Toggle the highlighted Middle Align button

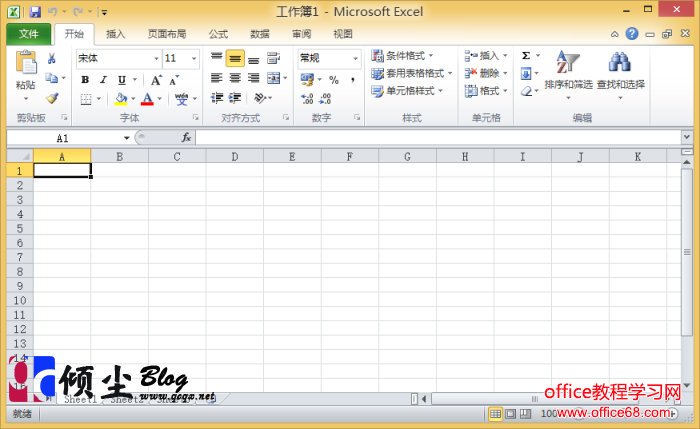pos(235,58)
